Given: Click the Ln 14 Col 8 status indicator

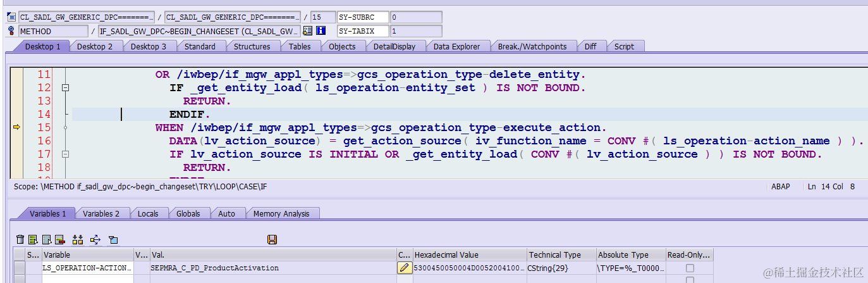Looking at the screenshot, I should 831,187.
